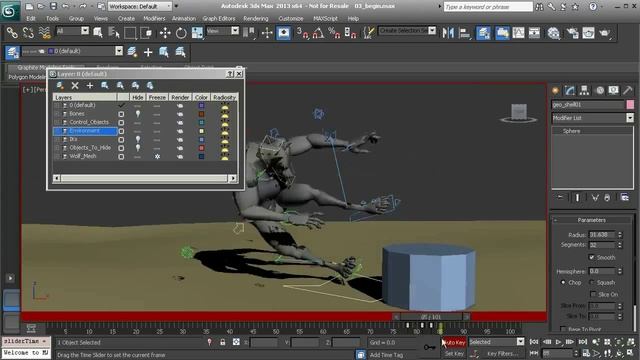This screenshot has height=360, width=640.
Task: Toggle the Auto Key button
Action: pos(454,342)
